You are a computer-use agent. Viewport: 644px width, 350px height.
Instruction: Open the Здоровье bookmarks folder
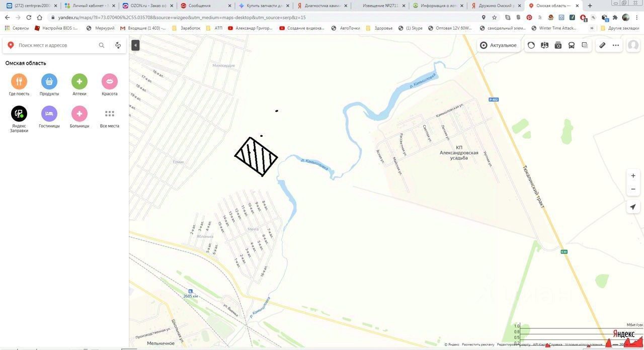click(x=380, y=28)
